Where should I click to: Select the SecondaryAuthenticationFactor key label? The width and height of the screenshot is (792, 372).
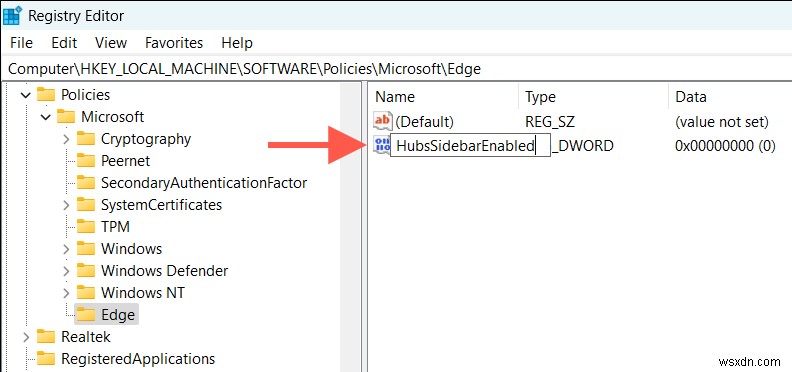(204, 182)
